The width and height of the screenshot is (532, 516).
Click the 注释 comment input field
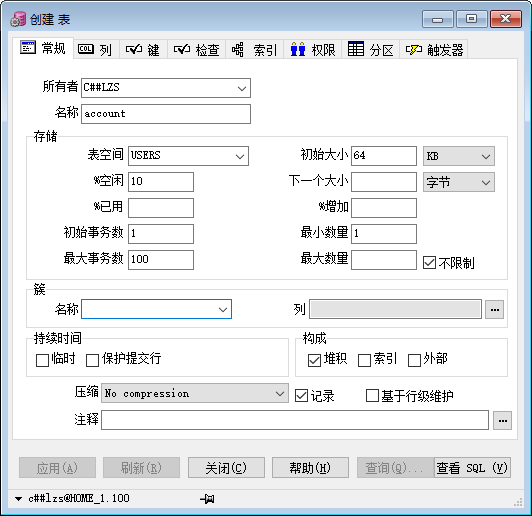295,420
